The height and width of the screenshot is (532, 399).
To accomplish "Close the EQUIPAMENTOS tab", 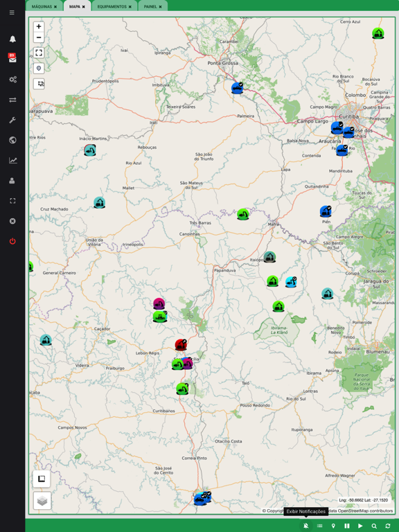I will 130,7.
